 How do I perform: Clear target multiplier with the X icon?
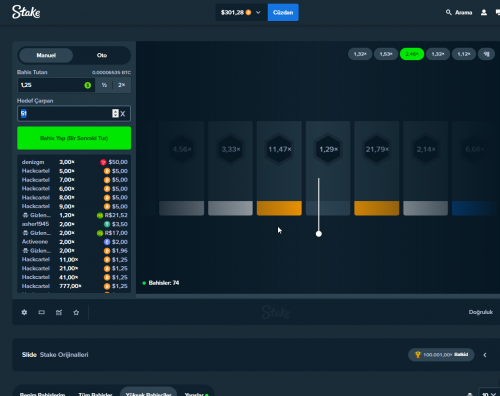tap(123, 114)
